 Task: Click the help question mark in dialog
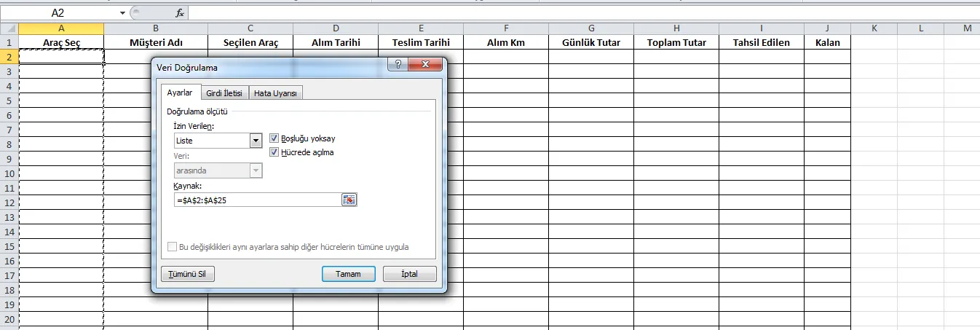tap(398, 66)
